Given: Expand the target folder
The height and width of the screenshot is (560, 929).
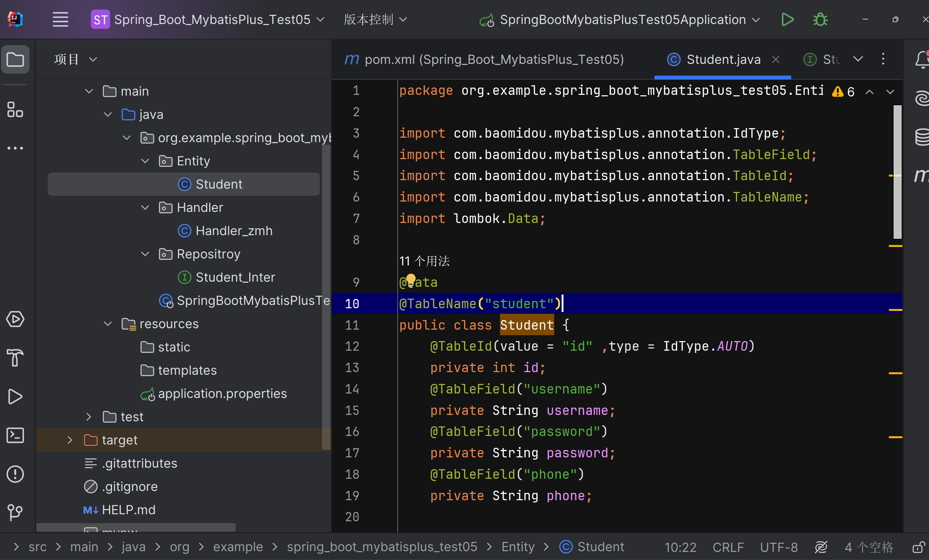Looking at the screenshot, I should (x=70, y=440).
